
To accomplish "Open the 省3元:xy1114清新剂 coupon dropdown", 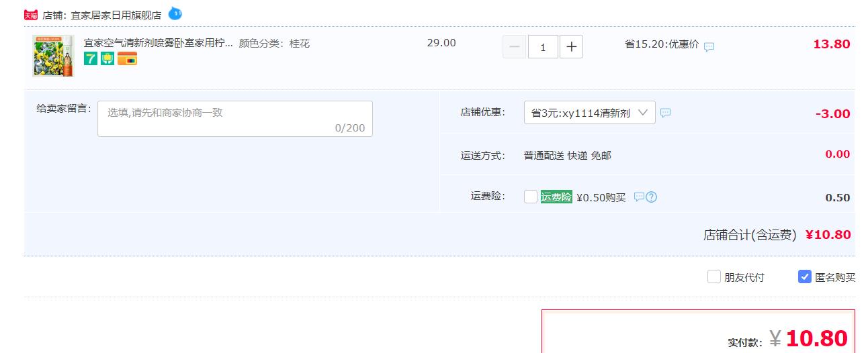I will [x=590, y=113].
